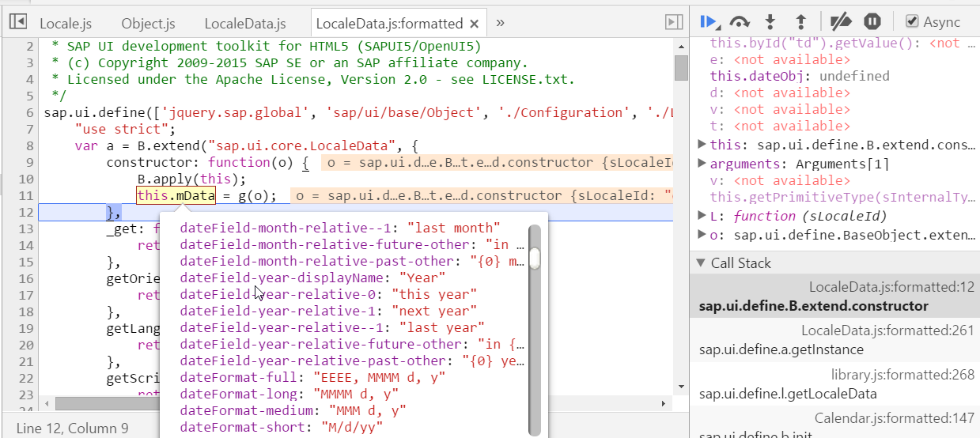This screenshot has width=980, height=438.
Task: Step over next function call
Action: (x=740, y=21)
